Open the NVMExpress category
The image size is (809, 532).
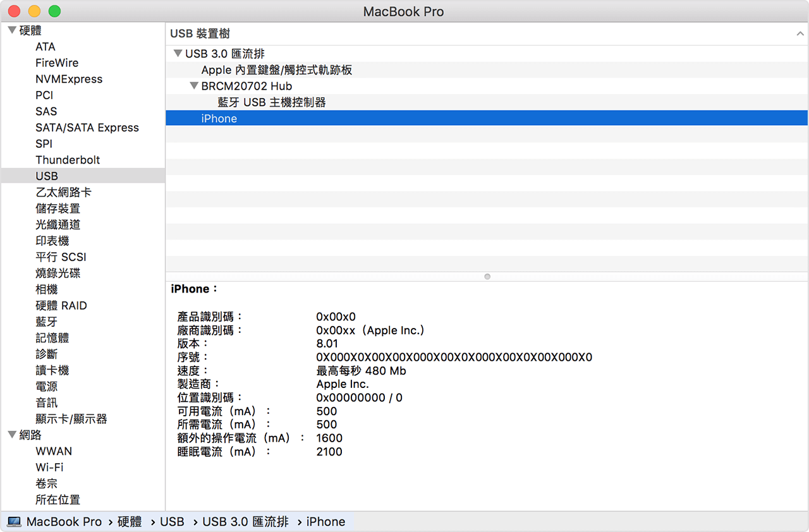pyautogui.click(x=69, y=79)
